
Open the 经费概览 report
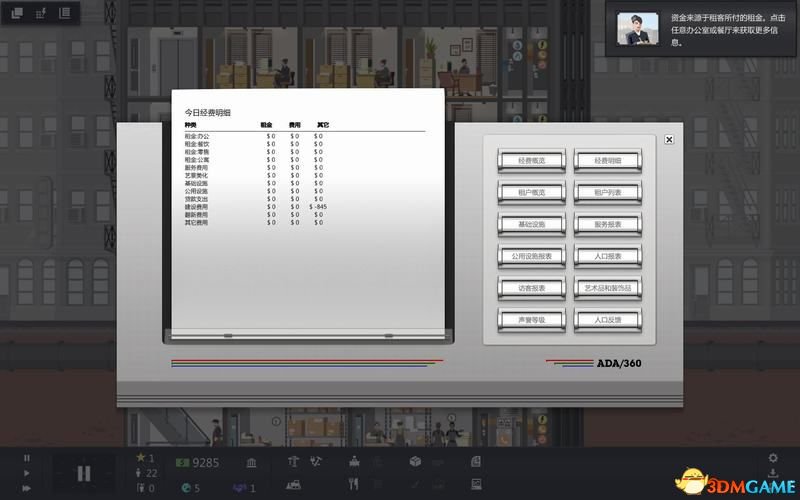tap(532, 161)
